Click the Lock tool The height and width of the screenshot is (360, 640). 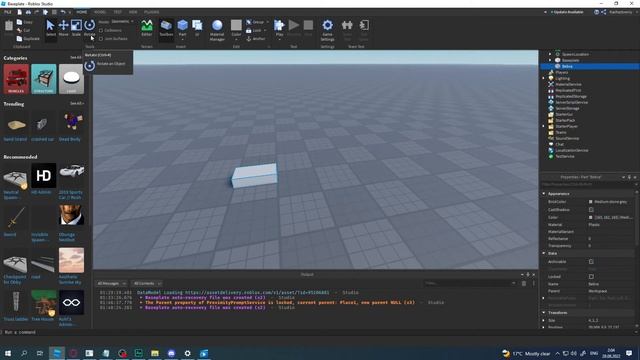pos(254,30)
